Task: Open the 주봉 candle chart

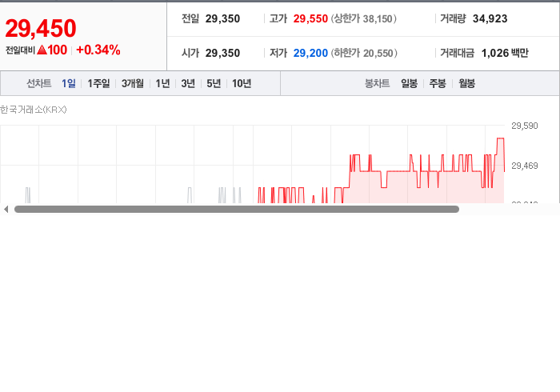Action: pyautogui.click(x=438, y=83)
